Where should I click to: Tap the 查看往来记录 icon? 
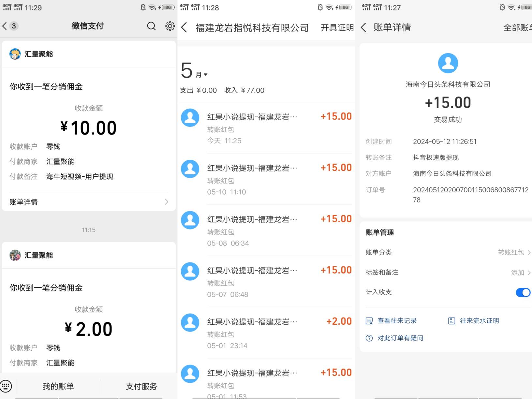pos(369,321)
